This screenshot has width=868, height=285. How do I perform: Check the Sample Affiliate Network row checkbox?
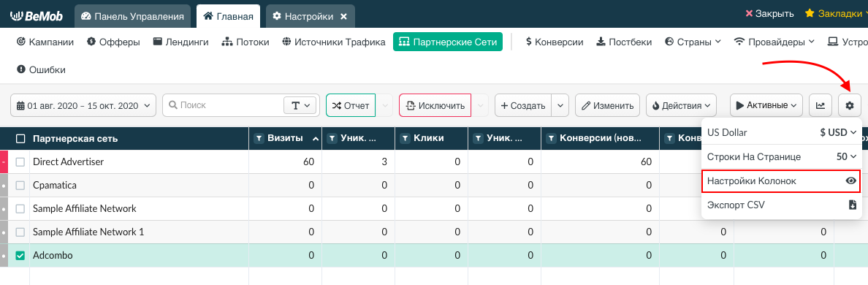click(20, 208)
